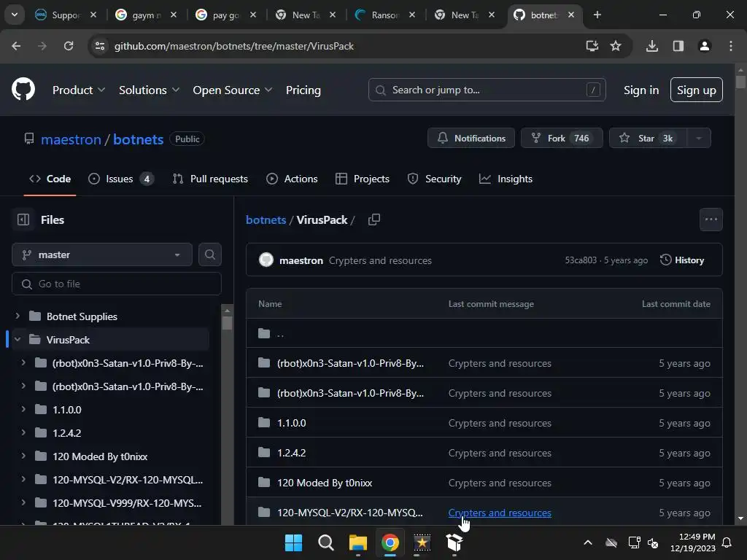Expand the 120 Moded By t0nixx tree folder

click(23, 456)
